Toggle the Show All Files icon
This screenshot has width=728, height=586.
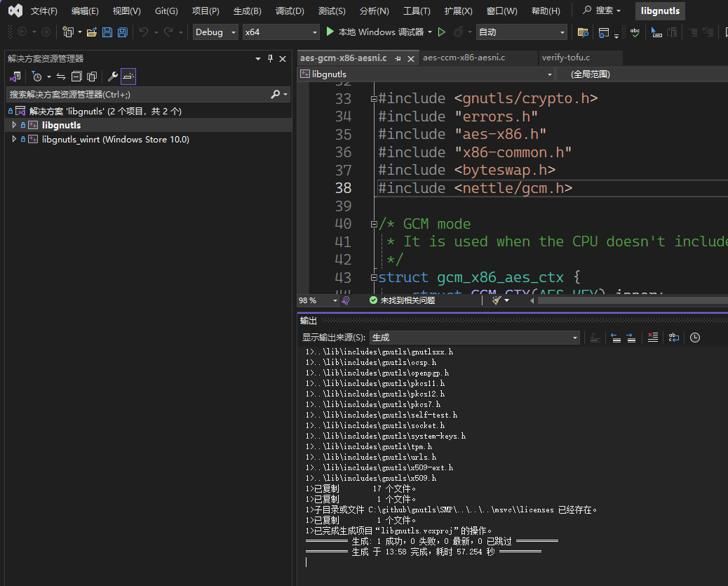91,76
